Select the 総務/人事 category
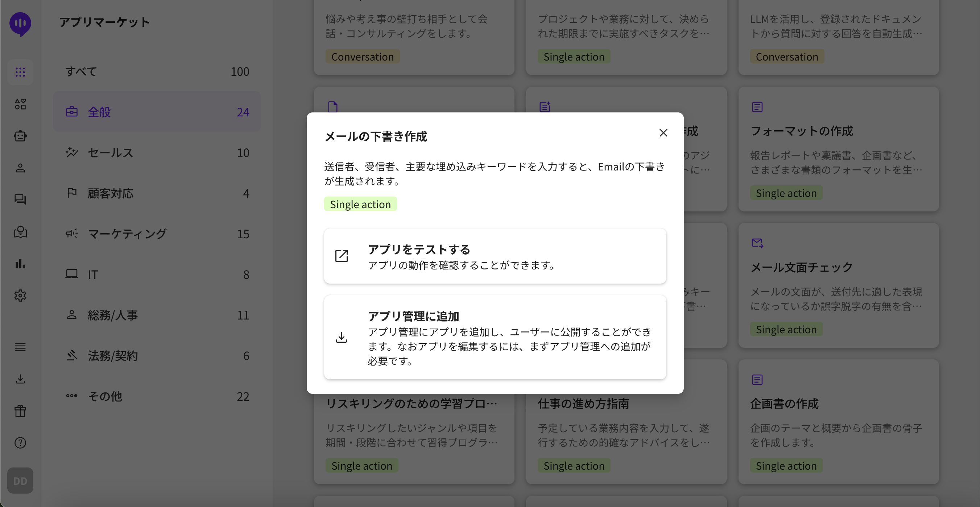980x507 pixels. tap(157, 315)
